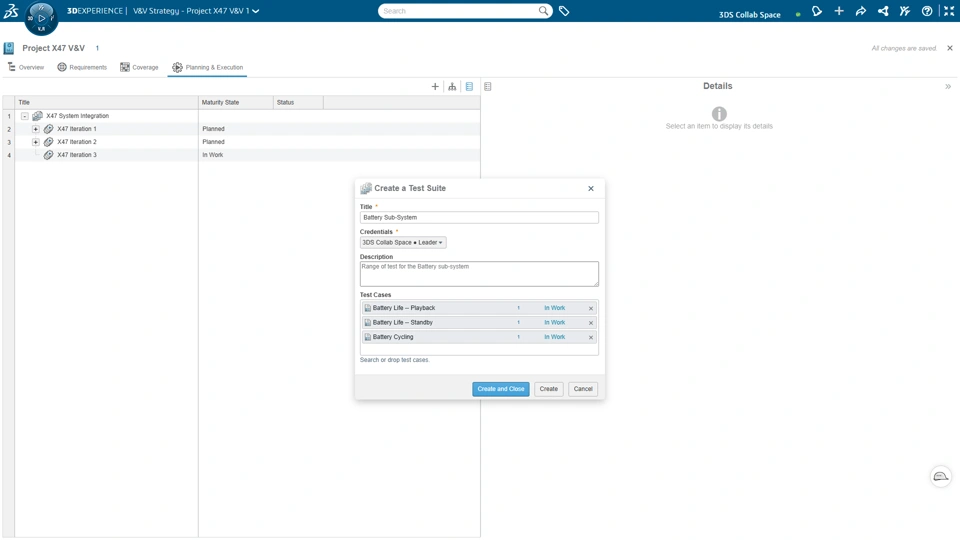Click the Share arrow icon
The width and height of the screenshot is (960, 540).
coord(861,11)
